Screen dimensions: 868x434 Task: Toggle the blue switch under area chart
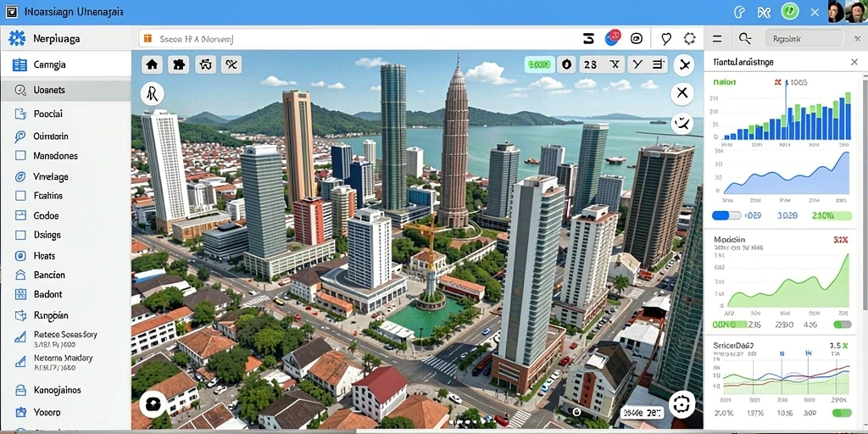point(726,216)
